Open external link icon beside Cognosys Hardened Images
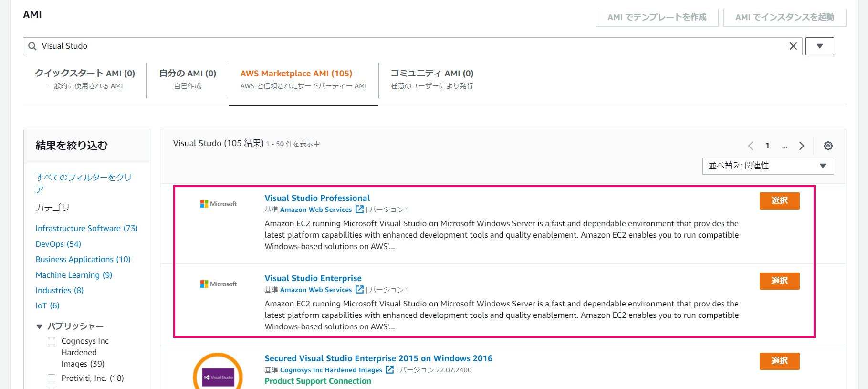Screen dimensions: 868x389 390,369
